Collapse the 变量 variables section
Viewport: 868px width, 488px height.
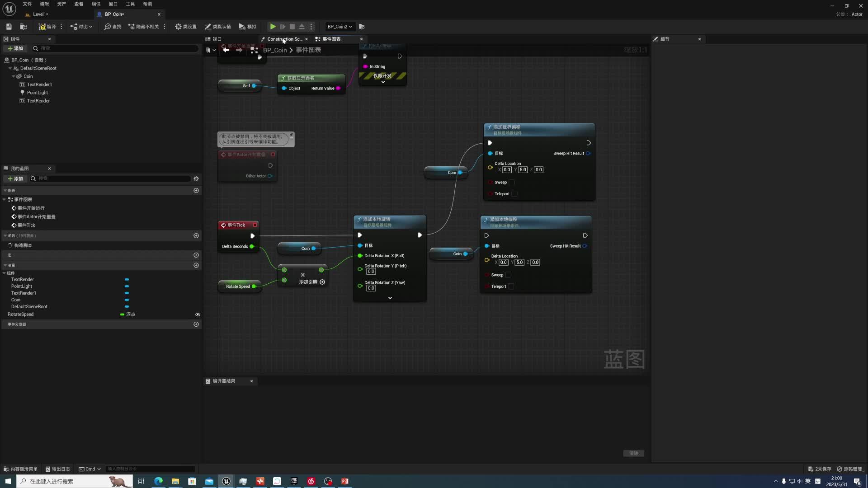click(x=5, y=265)
